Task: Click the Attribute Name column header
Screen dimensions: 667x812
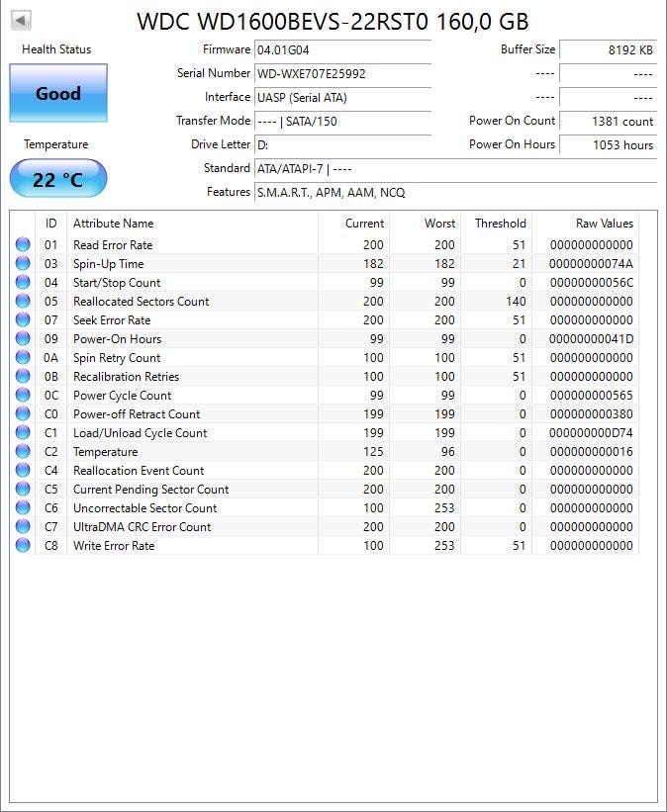Action: [x=114, y=224]
